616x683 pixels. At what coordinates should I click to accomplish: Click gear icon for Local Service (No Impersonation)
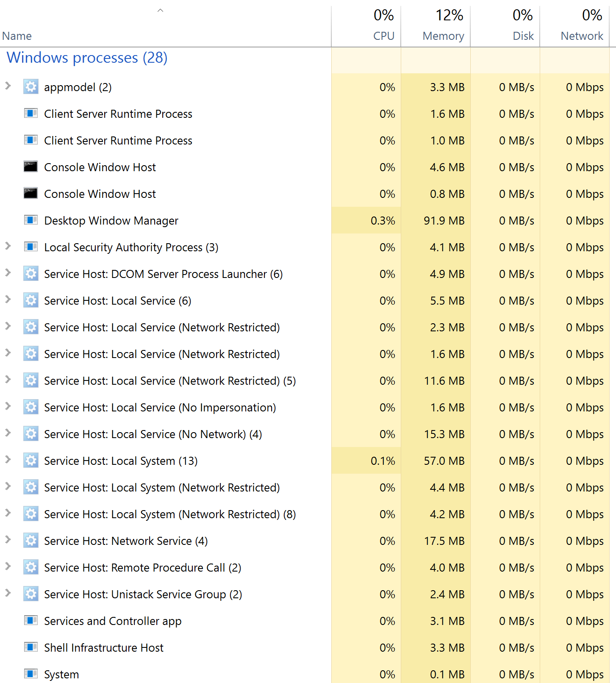point(31,407)
